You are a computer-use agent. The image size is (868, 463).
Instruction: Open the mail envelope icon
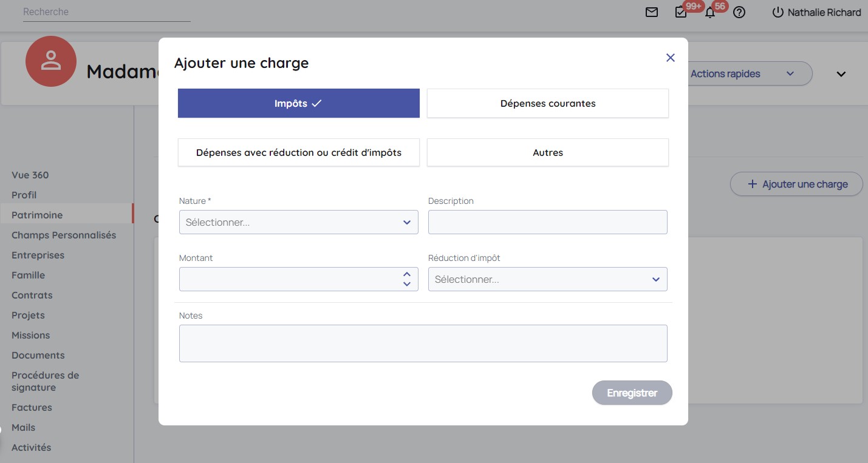pyautogui.click(x=652, y=12)
